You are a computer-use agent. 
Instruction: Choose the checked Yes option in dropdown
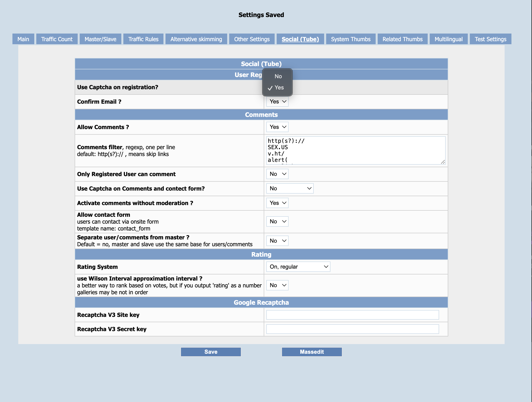(277, 88)
